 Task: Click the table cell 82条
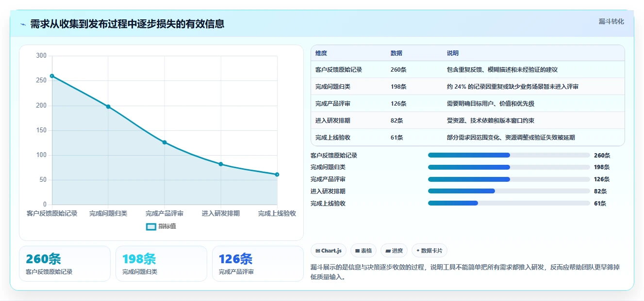tap(396, 121)
